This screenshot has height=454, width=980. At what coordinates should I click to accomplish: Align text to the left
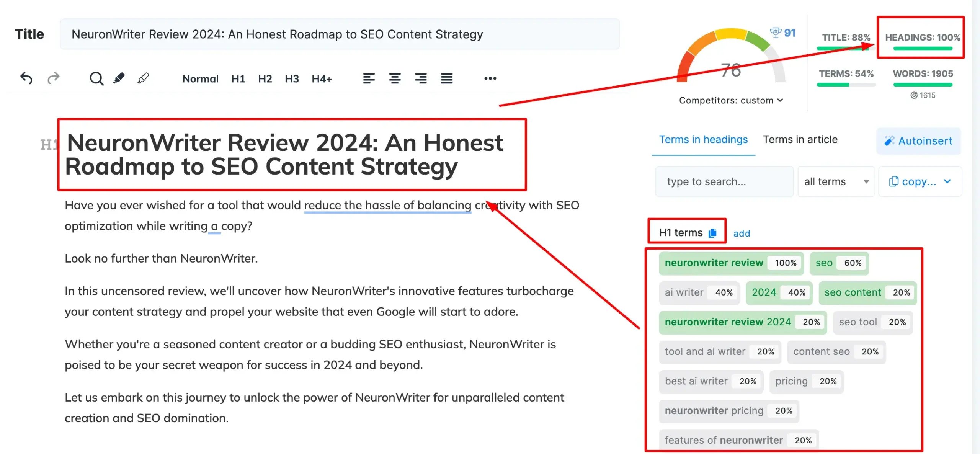point(369,78)
